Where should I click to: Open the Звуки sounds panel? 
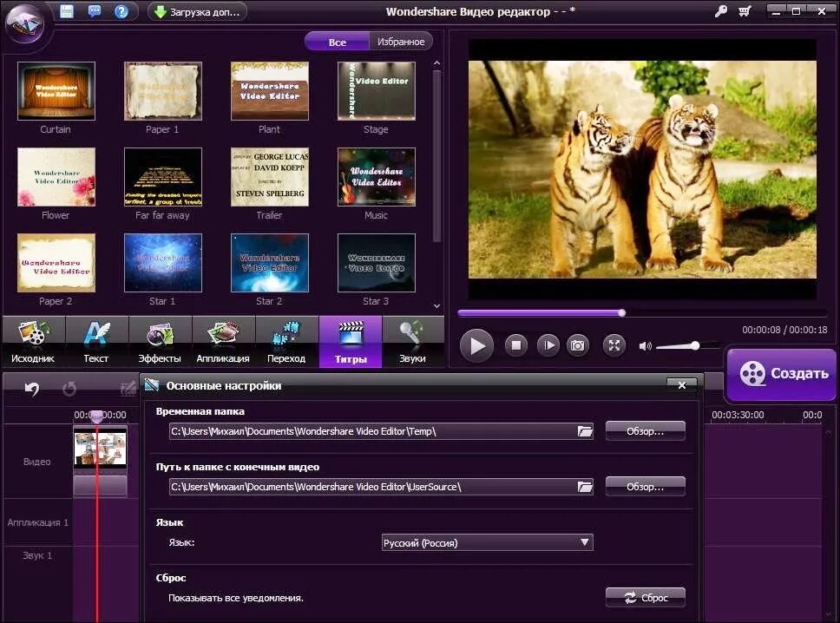click(x=412, y=341)
